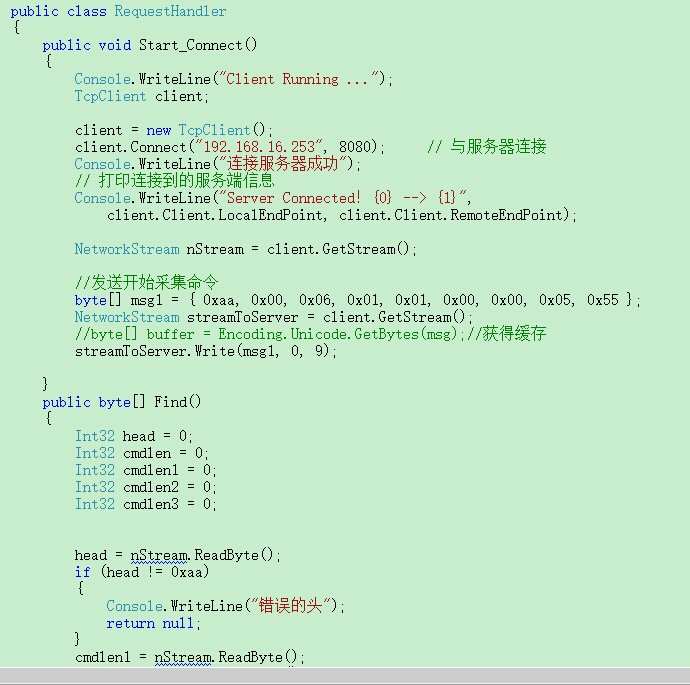Click client.Client.RemoteEndPoint argument
The width and height of the screenshot is (690, 685).
pyautogui.click(x=451, y=215)
